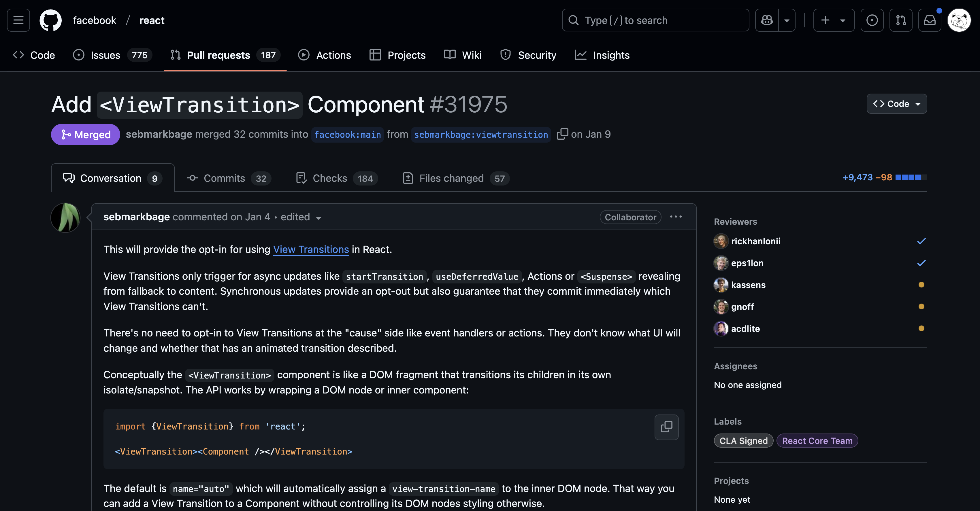980x511 pixels.
Task: Open the Wiki tab
Action: [x=463, y=55]
